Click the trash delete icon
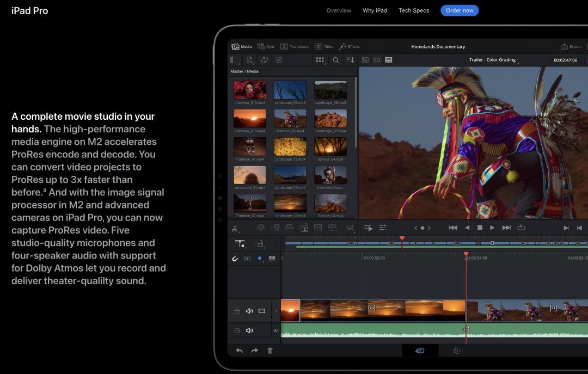Image resolution: width=588 pixels, height=374 pixels. pyautogui.click(x=270, y=351)
